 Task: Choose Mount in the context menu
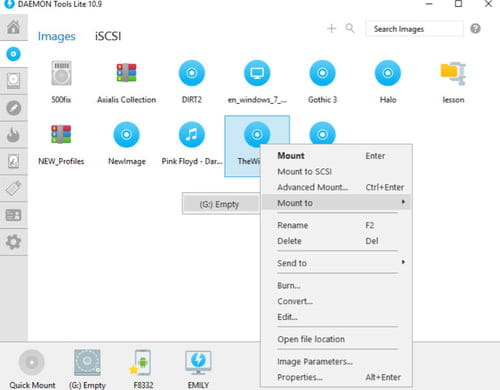click(336, 156)
